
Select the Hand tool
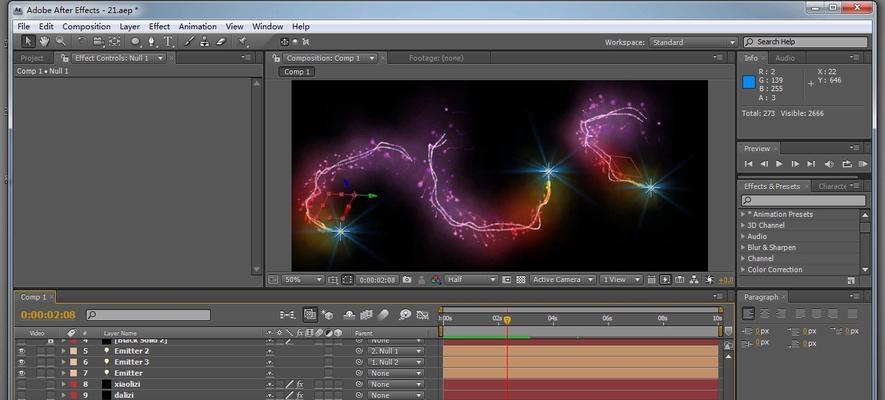pyautogui.click(x=44, y=41)
